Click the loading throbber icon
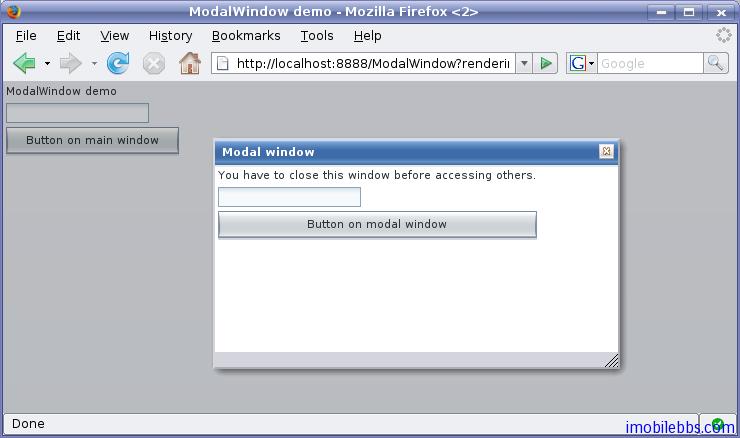The height and width of the screenshot is (438, 740). pyautogui.click(x=723, y=35)
